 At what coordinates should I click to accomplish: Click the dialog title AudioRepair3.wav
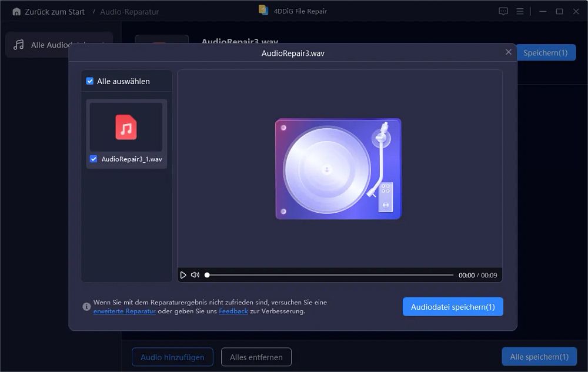pos(293,53)
